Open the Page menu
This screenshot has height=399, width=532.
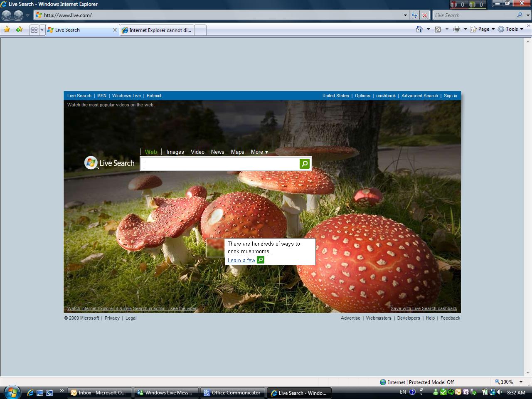click(482, 29)
